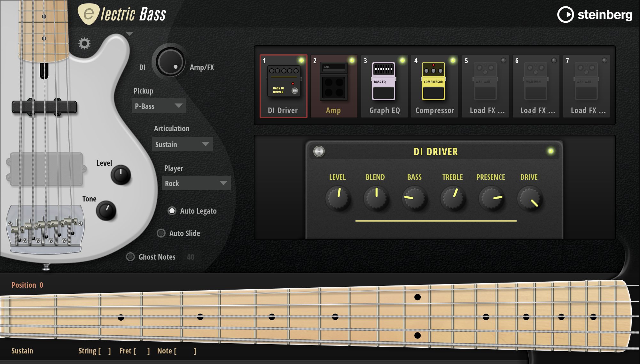Click the Steinberg logo
The image size is (640, 364).
point(595,15)
